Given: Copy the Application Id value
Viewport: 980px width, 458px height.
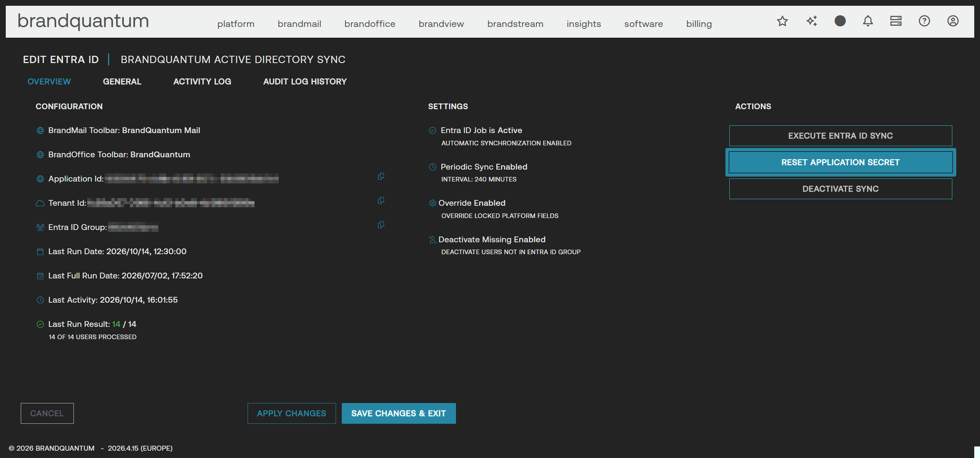Looking at the screenshot, I should click(381, 176).
